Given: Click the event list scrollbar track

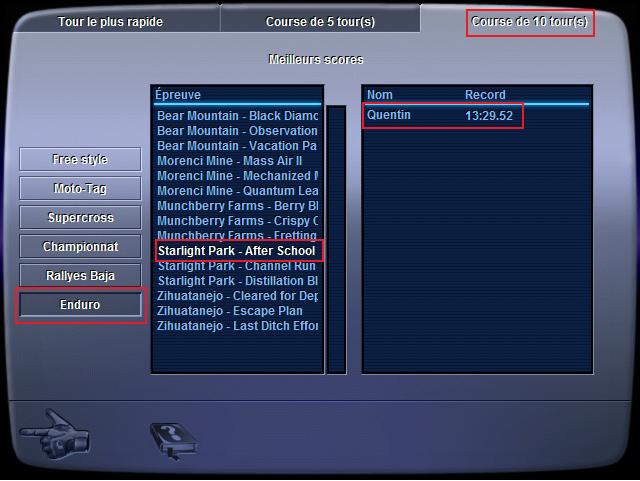Looking at the screenshot, I should click(336, 239).
